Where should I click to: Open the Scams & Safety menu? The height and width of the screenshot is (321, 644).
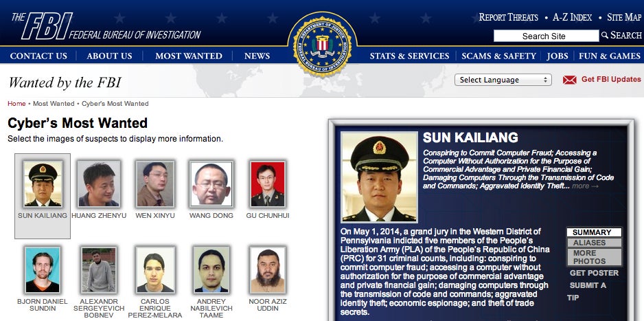click(498, 56)
